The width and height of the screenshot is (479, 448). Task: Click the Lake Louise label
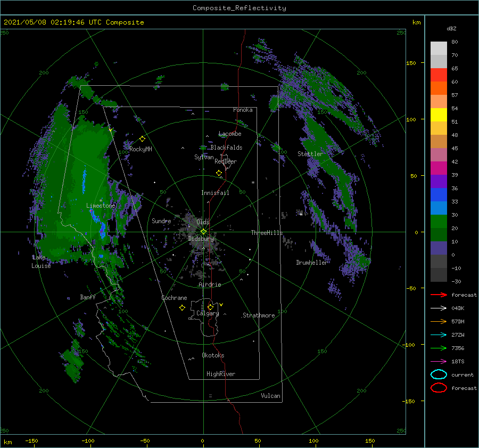click(x=41, y=262)
